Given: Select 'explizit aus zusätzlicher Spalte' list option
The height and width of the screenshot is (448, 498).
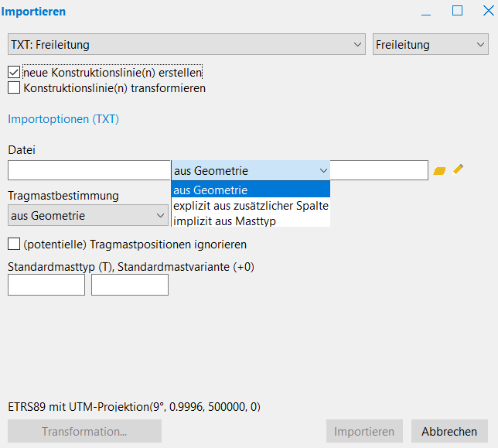Looking at the screenshot, I should click(251, 206).
